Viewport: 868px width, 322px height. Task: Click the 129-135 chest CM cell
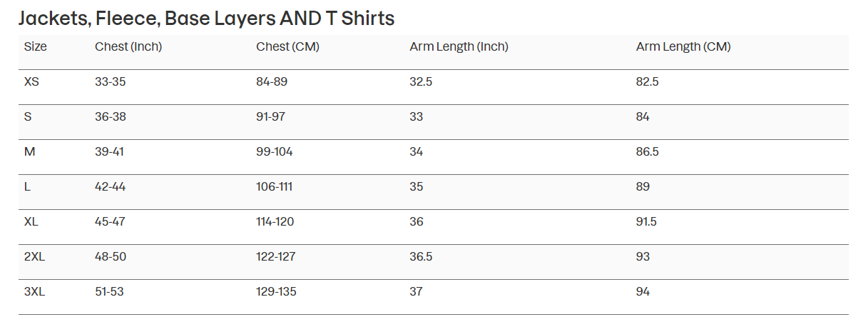click(x=276, y=292)
